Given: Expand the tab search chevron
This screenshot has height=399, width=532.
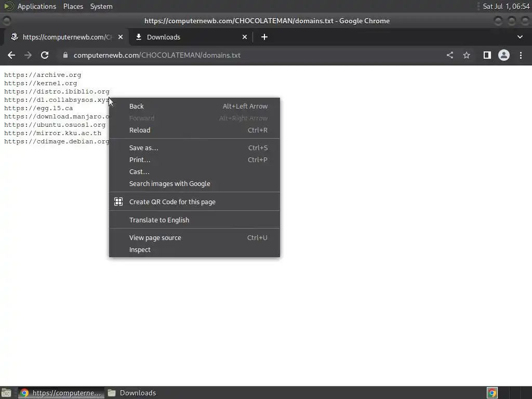Looking at the screenshot, I should pyautogui.click(x=520, y=37).
